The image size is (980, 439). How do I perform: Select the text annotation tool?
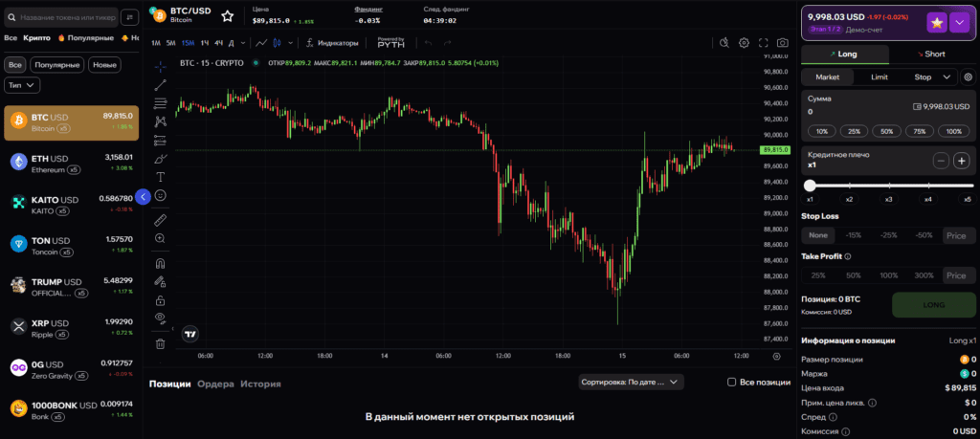pos(161,177)
